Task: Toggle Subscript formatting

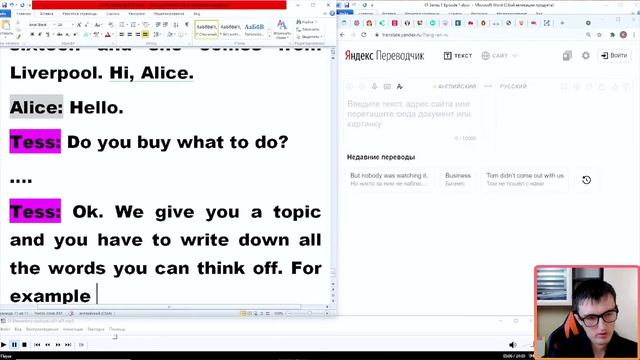Action: click(68, 35)
